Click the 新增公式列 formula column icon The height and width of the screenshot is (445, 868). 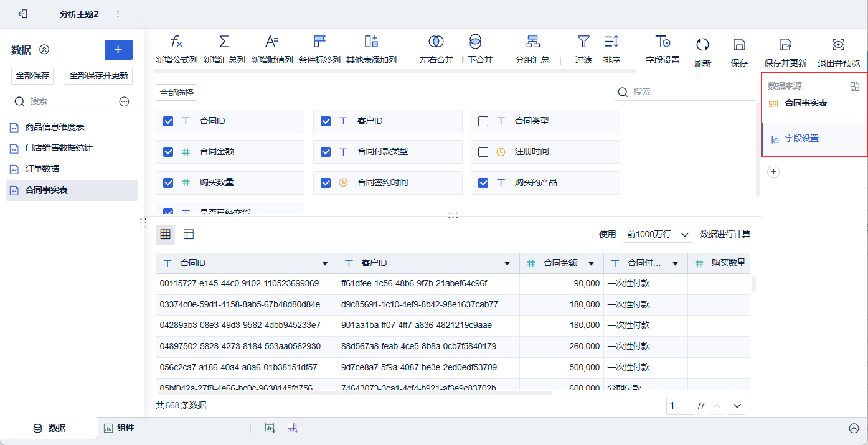pyautogui.click(x=177, y=42)
